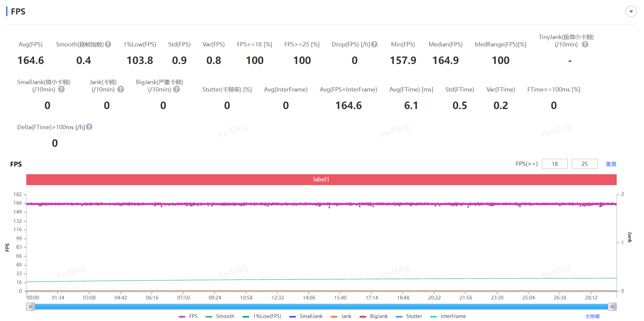
Task: Click help icon next to Jank(卡顿)
Action: pos(121,90)
